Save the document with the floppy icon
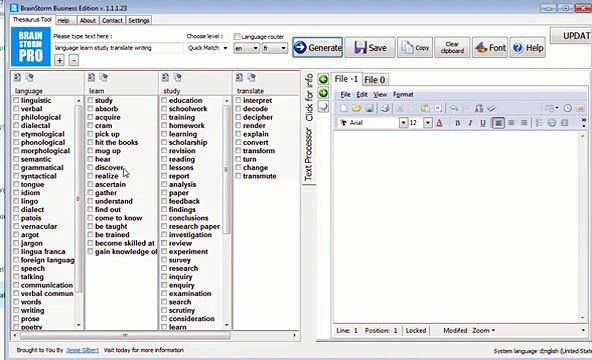This screenshot has width=592, height=360. click(x=369, y=109)
